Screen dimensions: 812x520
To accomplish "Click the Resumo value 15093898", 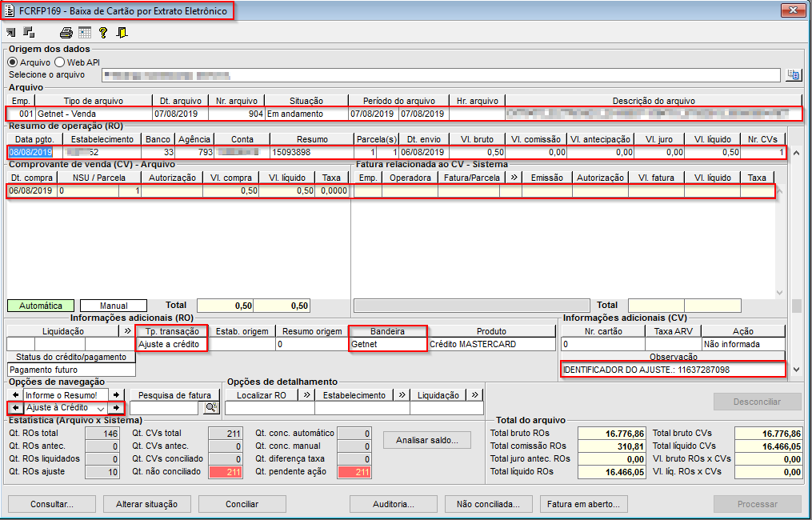I will point(311,152).
